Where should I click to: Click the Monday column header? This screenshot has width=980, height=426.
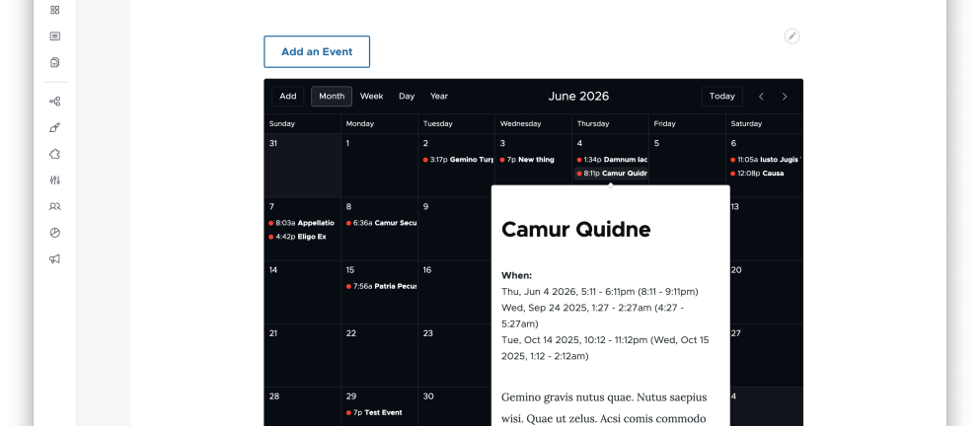coord(360,123)
